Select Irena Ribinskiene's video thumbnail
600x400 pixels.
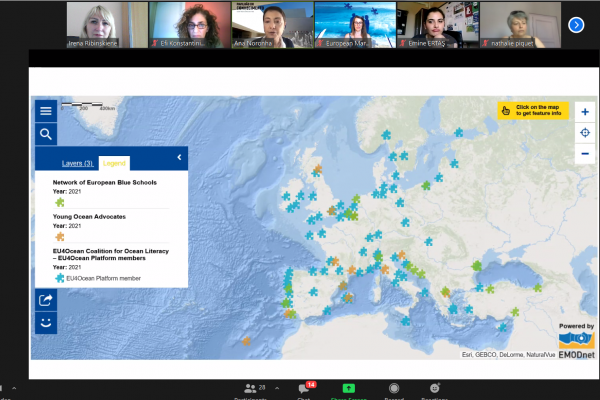coord(107,25)
